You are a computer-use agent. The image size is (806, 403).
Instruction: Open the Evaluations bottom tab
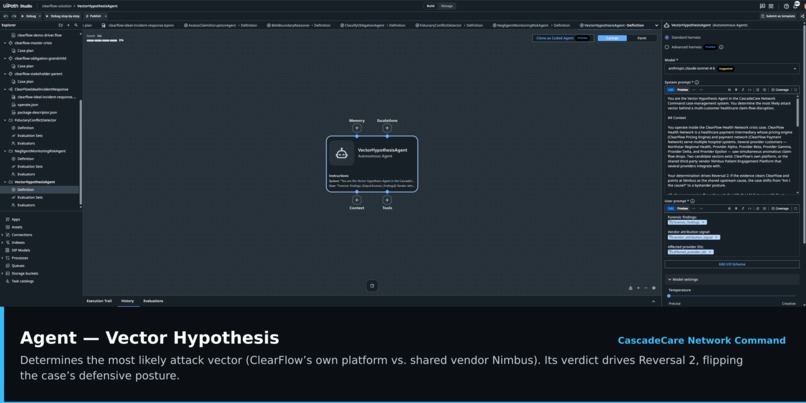[153, 301]
